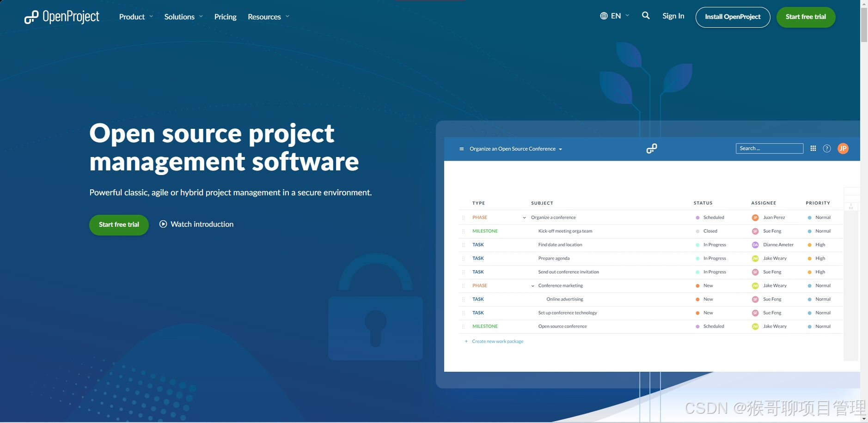Click Jake Weary avatar in Open source conference row
The height and width of the screenshot is (423, 868).
click(x=755, y=326)
